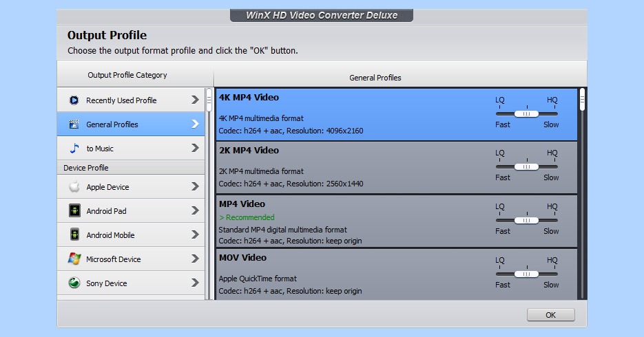The image size is (644, 337).
Task: Choose the recommended MP4 Video profile
Action: 396,221
